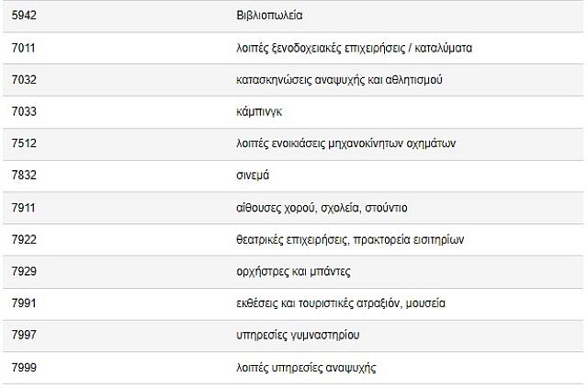Select the Βιβλιοπωλεία description
588x389 pixels.
pyautogui.click(x=269, y=15)
